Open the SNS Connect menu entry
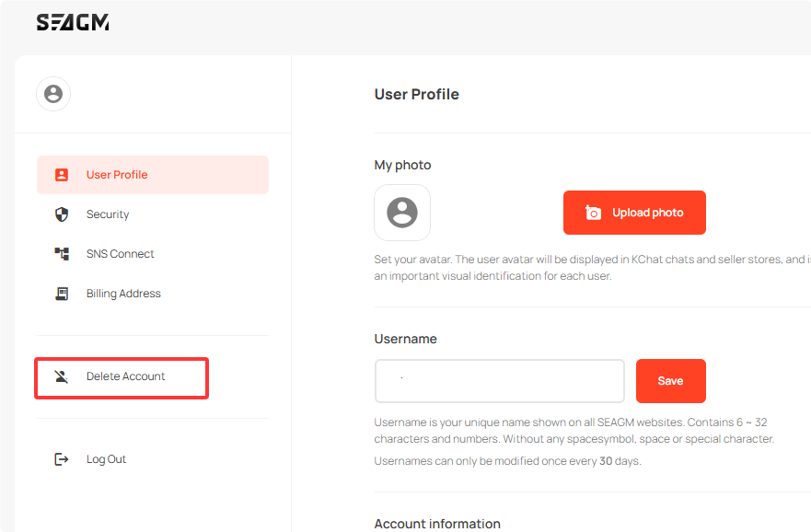This screenshot has height=532, width=811. pos(121,254)
